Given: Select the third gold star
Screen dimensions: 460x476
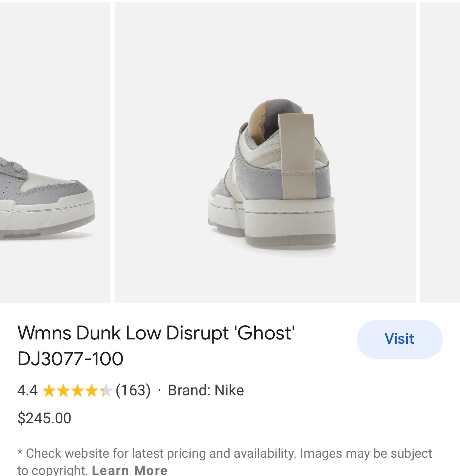Looking at the screenshot, I should pos(78,391).
